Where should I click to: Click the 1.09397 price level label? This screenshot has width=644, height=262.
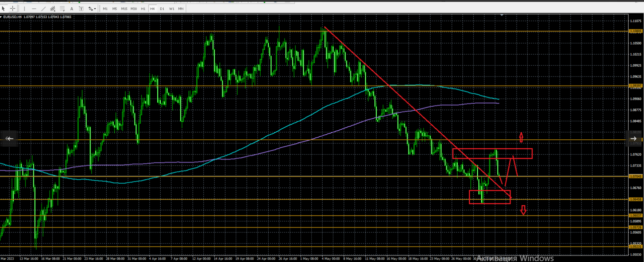click(x=636, y=86)
